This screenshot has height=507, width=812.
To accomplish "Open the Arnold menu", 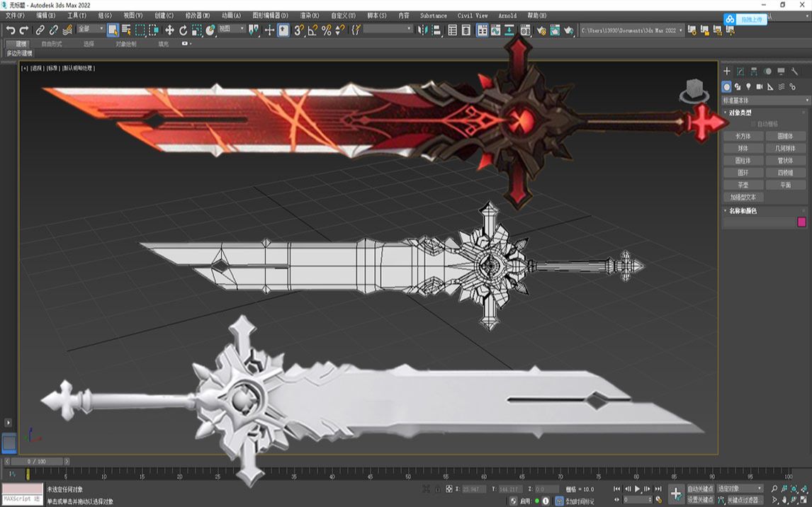I will (507, 16).
